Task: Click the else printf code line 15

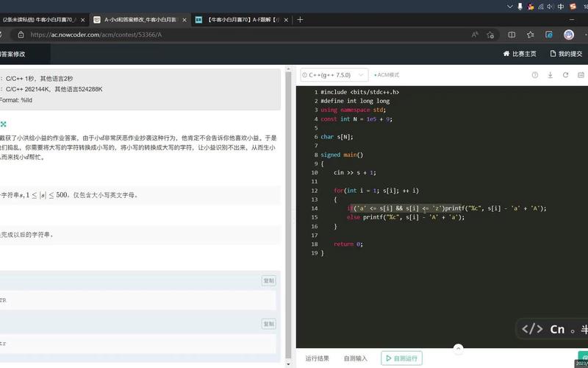Action: point(406,217)
